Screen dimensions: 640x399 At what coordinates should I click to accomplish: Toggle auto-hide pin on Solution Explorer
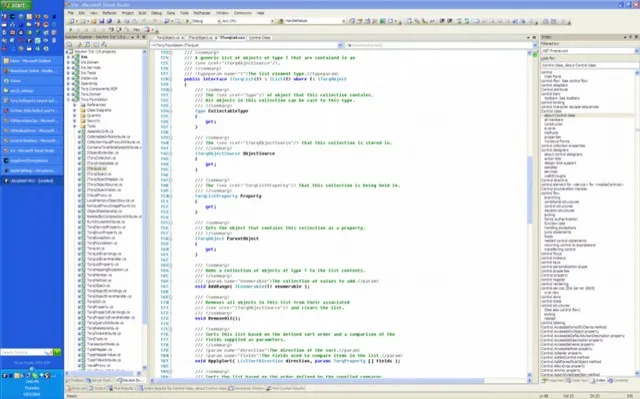138,37
